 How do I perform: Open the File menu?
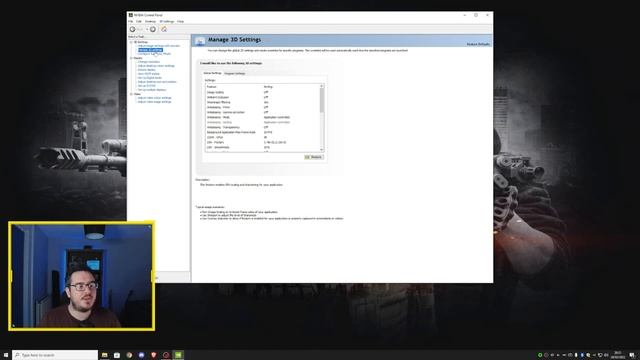click(x=131, y=21)
